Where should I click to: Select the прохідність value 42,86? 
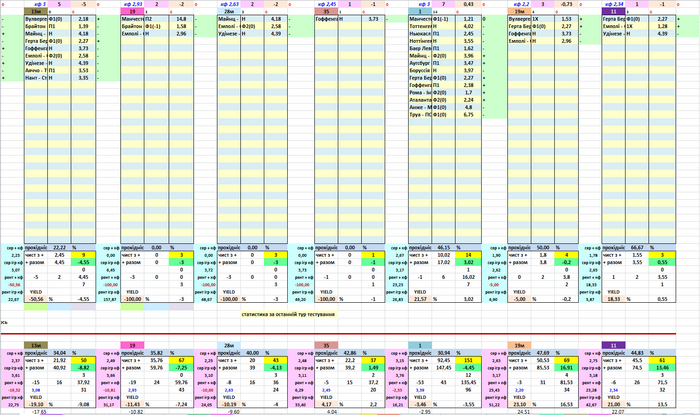pyautogui.click(x=350, y=353)
